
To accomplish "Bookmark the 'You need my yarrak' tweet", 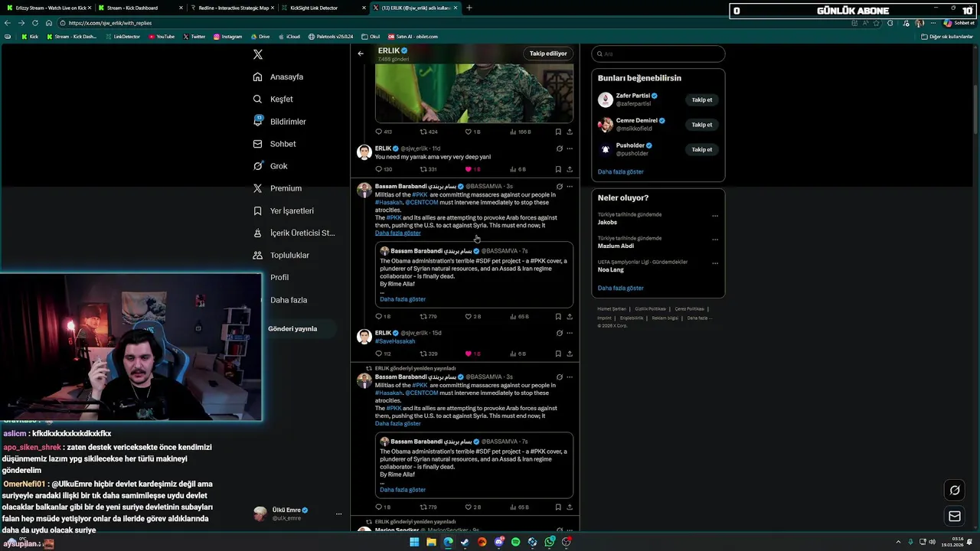I will [x=558, y=169].
